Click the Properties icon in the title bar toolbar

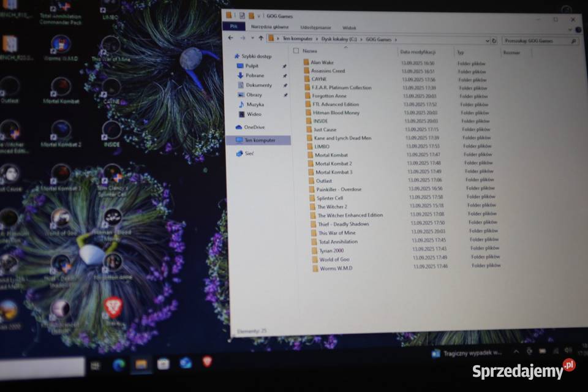coord(243,16)
